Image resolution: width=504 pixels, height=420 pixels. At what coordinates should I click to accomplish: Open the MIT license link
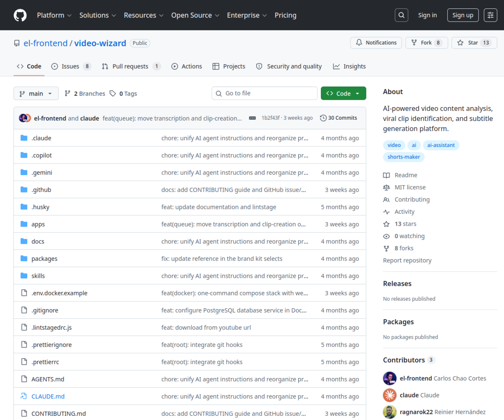[405, 187]
